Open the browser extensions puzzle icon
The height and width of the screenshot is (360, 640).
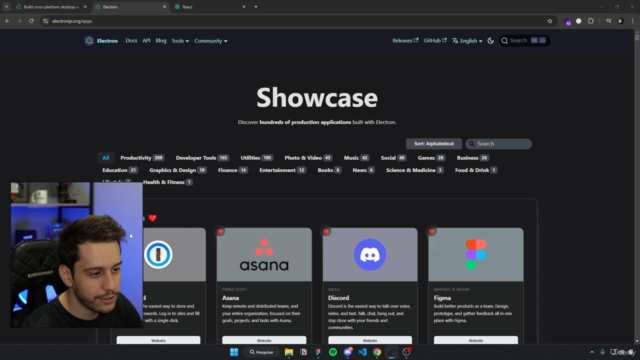591,21
